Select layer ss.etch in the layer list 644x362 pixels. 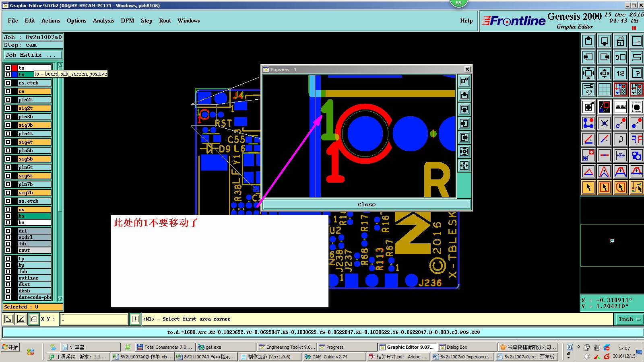pyautogui.click(x=35, y=201)
